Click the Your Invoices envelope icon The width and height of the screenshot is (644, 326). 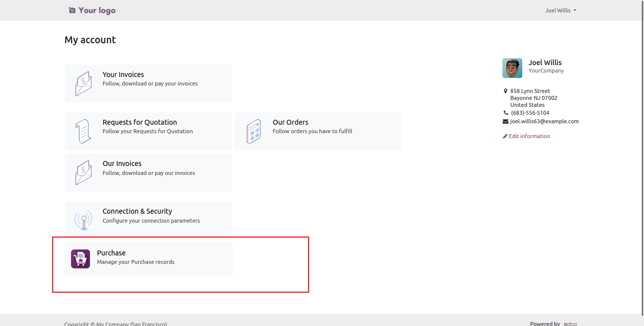83,83
